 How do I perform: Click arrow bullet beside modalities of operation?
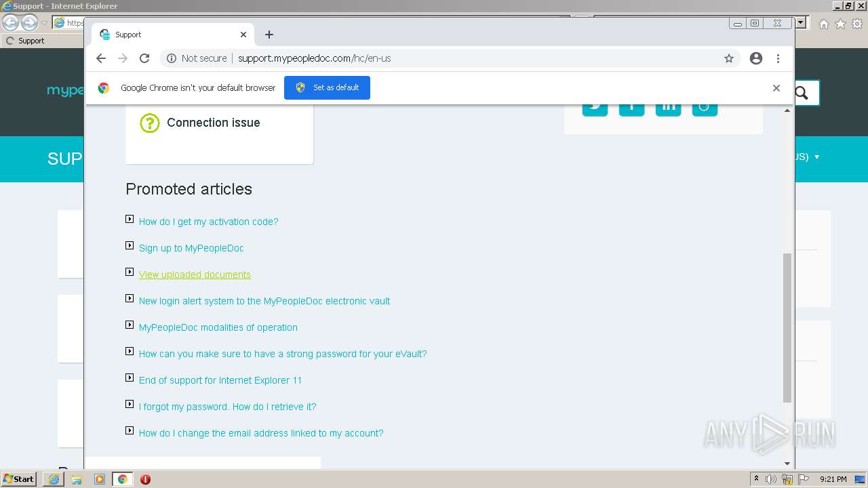[130, 325]
